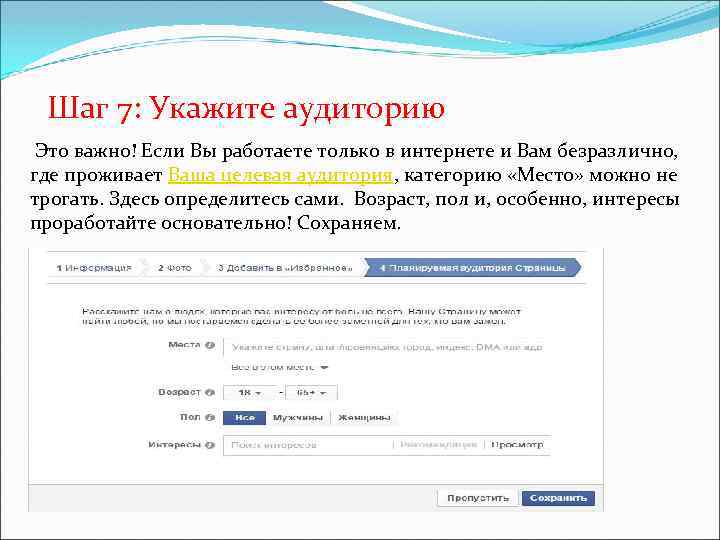Select step 3 Добавить в «Избранное» tab
Screen dimensions: 720x540
point(285,268)
